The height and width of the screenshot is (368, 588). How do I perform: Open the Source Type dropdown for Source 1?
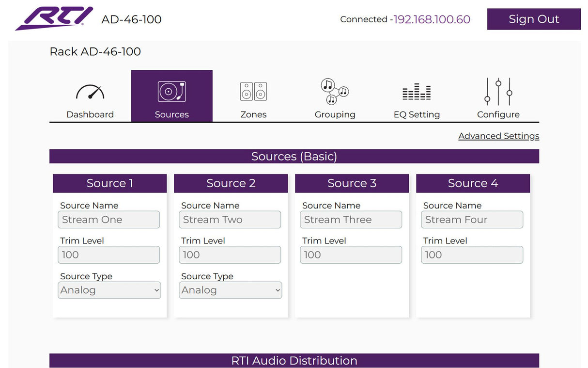coord(109,290)
